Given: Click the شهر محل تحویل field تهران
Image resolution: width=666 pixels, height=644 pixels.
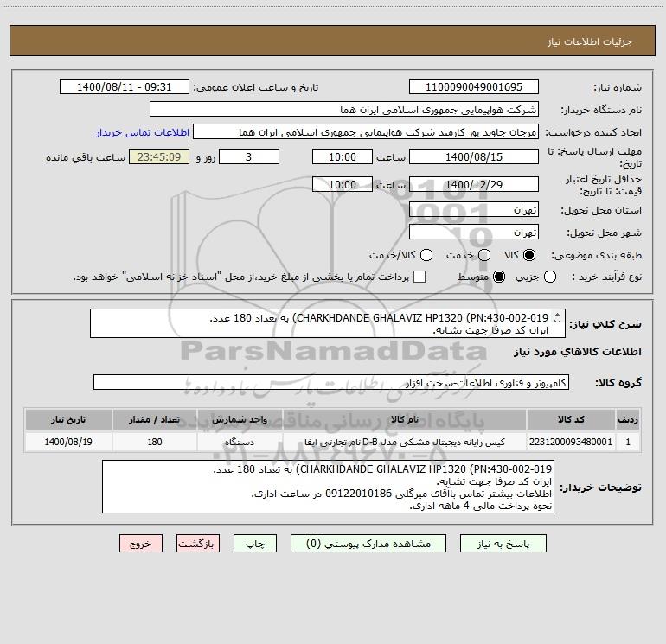Looking at the screenshot, I should coord(474,232).
